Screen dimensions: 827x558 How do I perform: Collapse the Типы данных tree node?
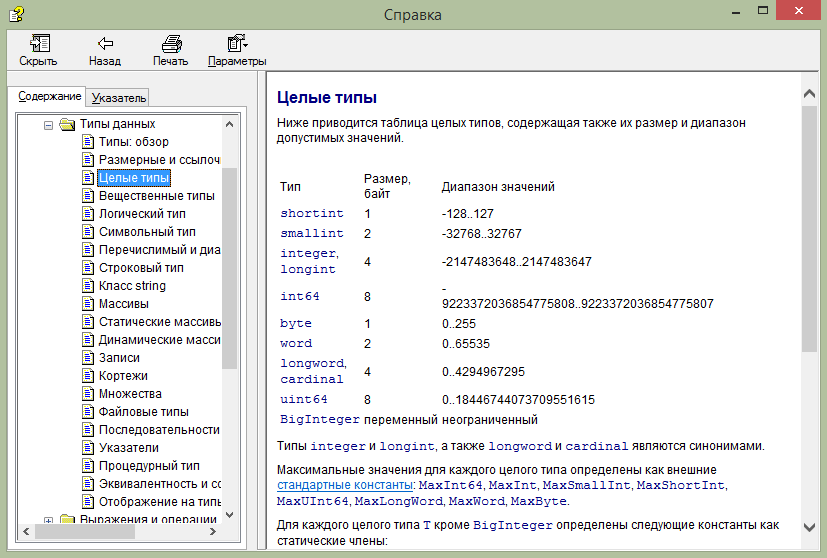point(49,125)
